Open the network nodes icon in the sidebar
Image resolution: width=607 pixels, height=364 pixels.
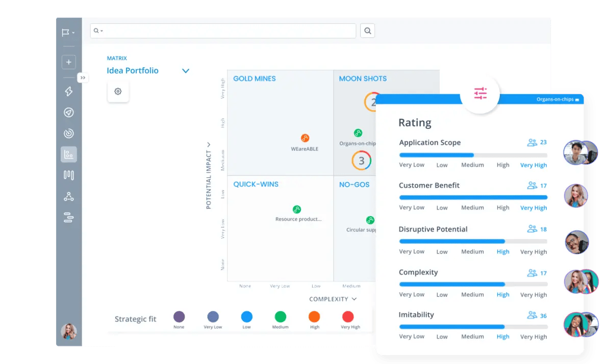pyautogui.click(x=68, y=196)
